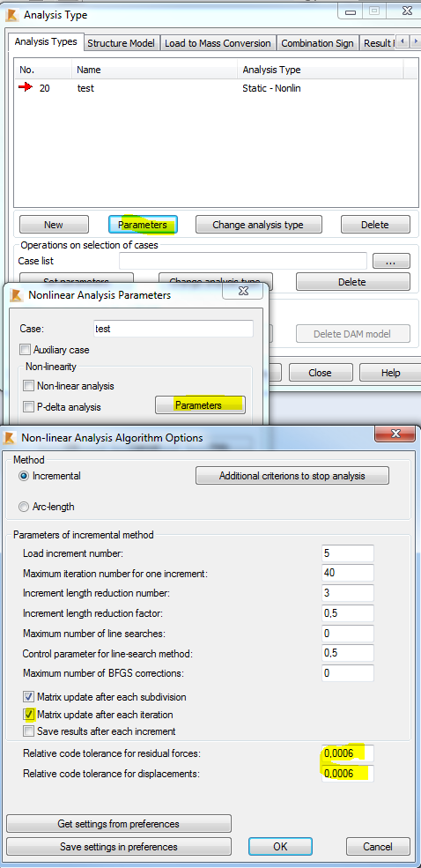Open Additional criterions to stop analysis
Image resolution: width=421 pixels, height=868 pixels.
coord(292,476)
